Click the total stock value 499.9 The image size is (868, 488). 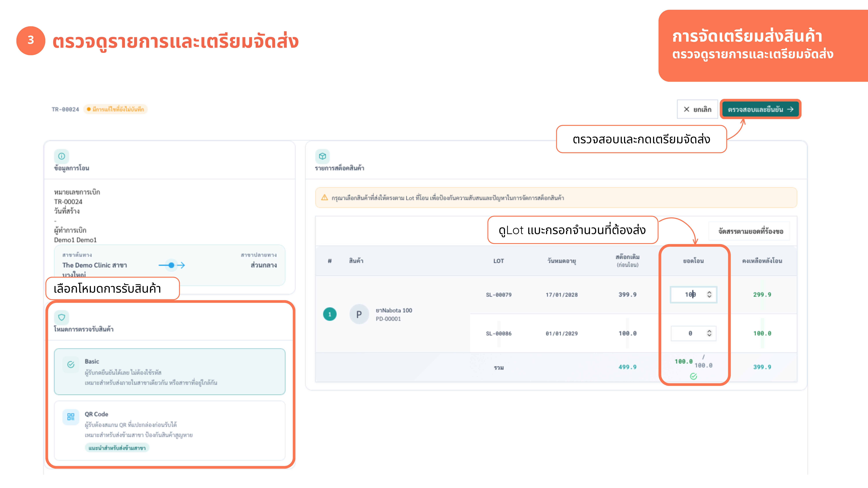(x=628, y=367)
